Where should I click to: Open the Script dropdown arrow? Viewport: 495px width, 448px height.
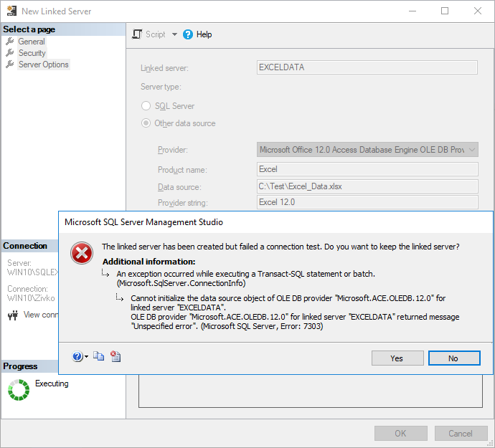174,34
